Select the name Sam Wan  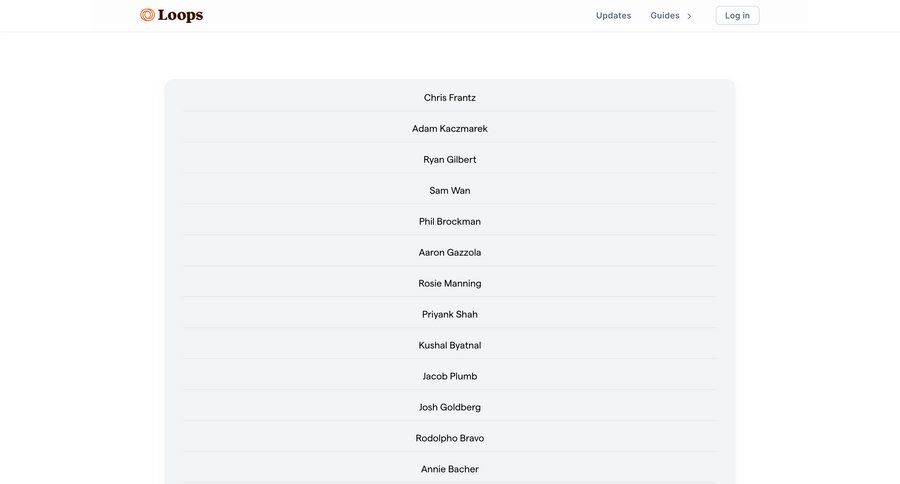pyautogui.click(x=449, y=191)
